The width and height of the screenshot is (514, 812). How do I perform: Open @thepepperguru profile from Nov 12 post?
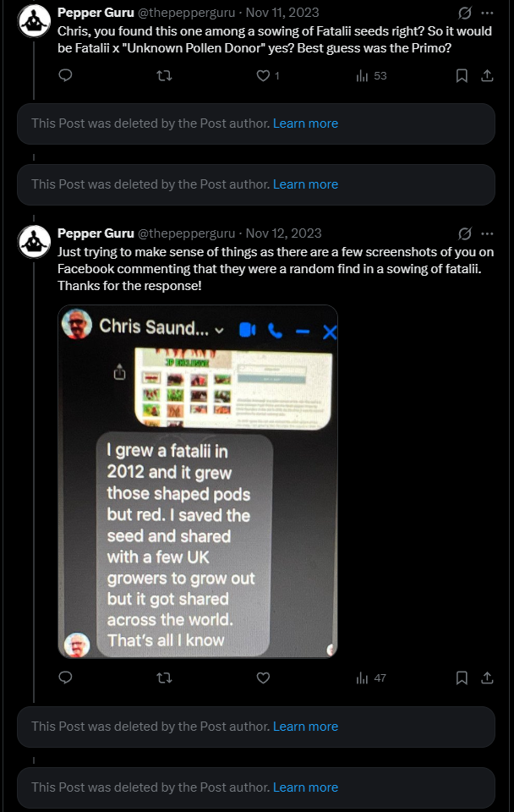pos(186,233)
